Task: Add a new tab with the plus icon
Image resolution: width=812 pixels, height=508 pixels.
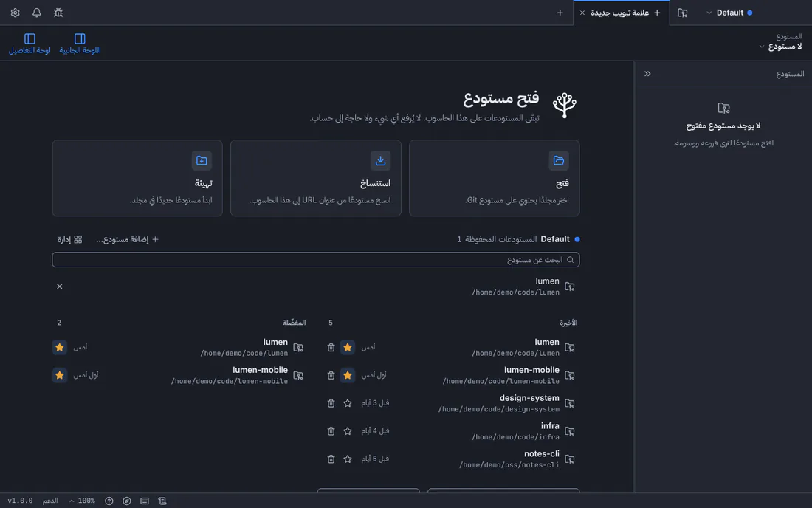Action: pos(560,13)
